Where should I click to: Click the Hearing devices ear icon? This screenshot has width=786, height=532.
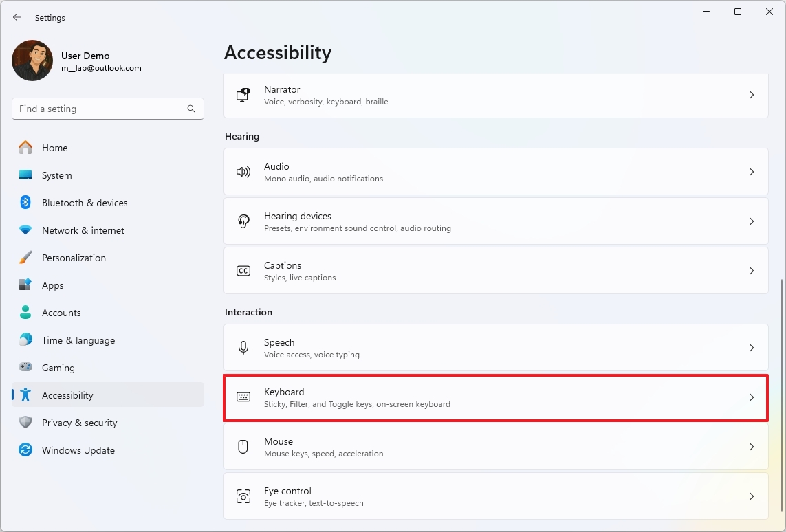pyautogui.click(x=243, y=221)
